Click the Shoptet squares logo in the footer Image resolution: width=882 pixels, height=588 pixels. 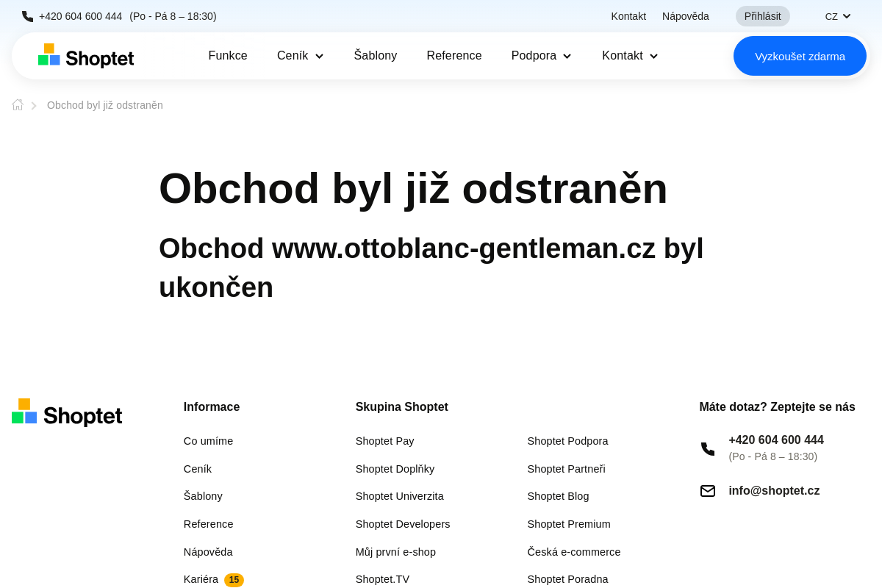[x=24, y=411]
